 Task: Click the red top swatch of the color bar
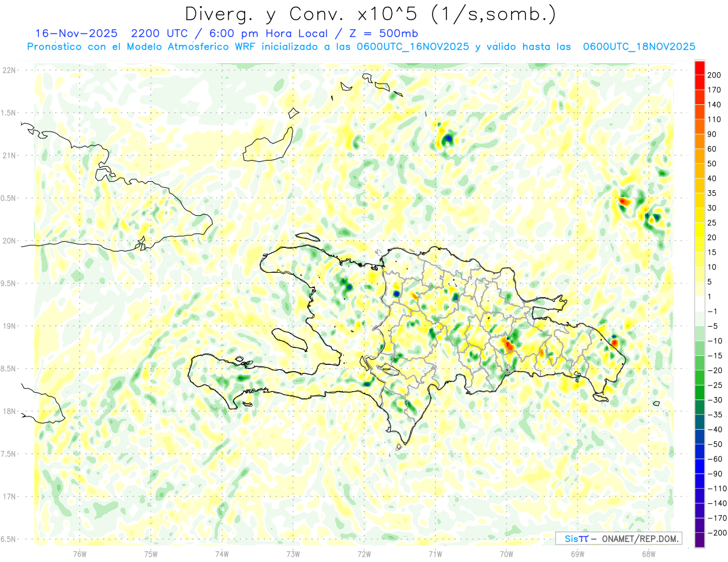699,68
